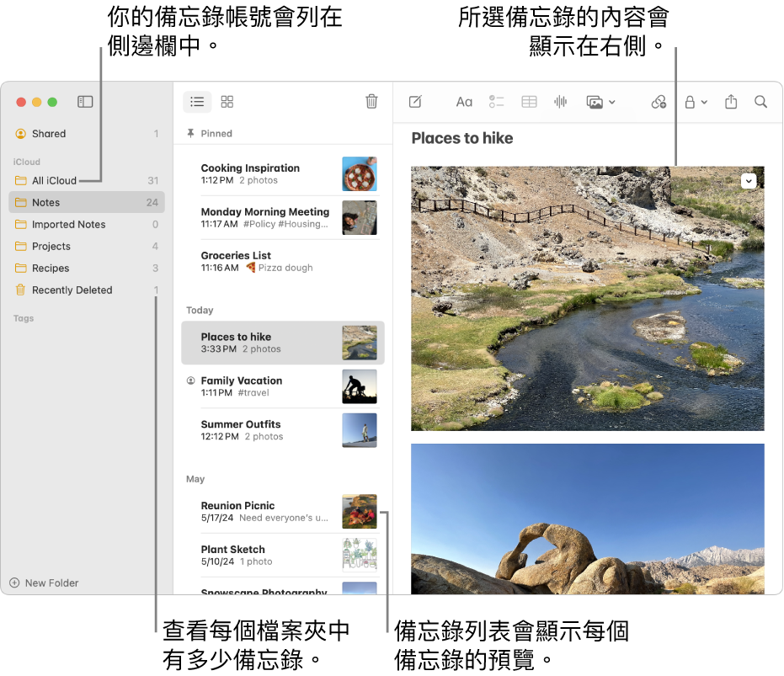Click the Today section header
Screen dimensions: 784x676
click(200, 311)
